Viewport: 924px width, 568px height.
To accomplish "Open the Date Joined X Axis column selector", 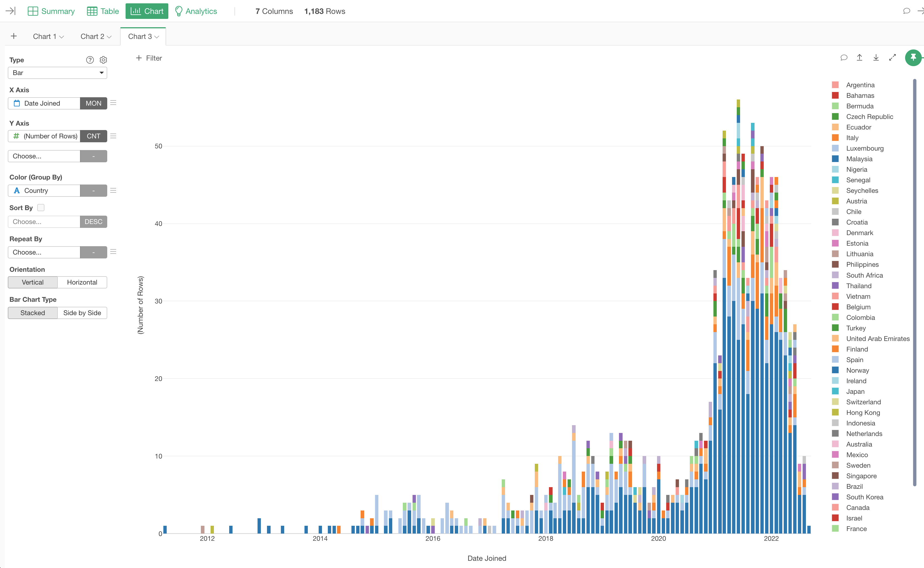I will (x=44, y=103).
